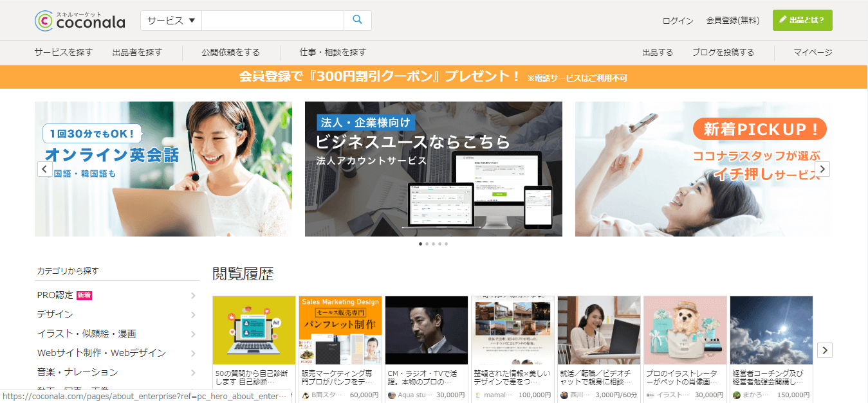This screenshot has height=403, width=868.
Task: Click the previous banner arrow
Action: [44, 169]
